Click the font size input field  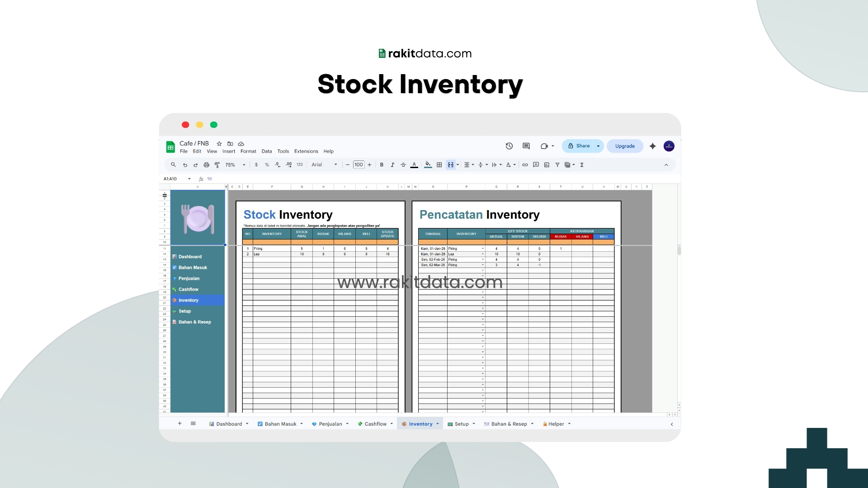[359, 165]
